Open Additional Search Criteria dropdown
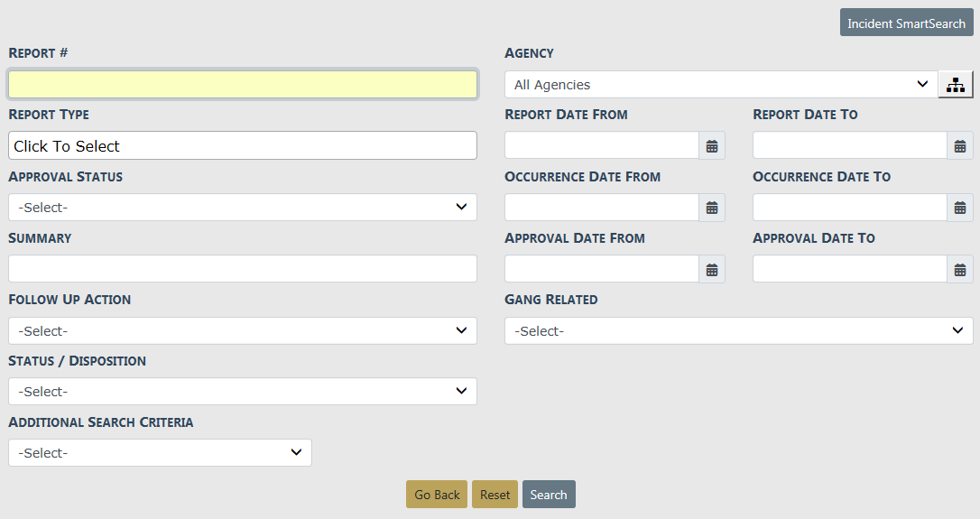980x519 pixels. tap(160, 453)
